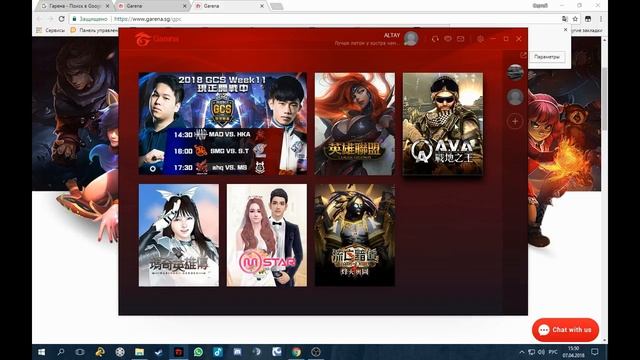Click the Chrome extension icon beside the star

pyautogui.click(x=588, y=19)
